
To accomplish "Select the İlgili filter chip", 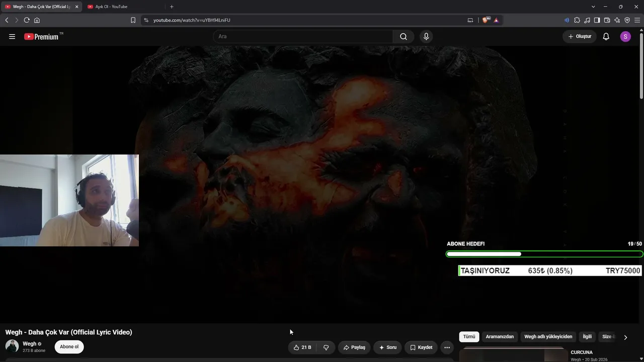I will pyautogui.click(x=587, y=337).
